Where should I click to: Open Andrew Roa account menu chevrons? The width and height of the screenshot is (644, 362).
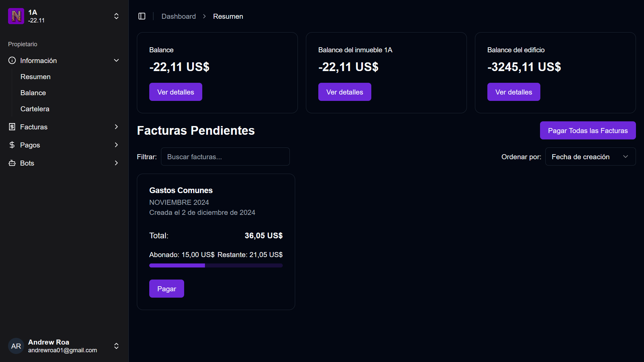(x=116, y=346)
